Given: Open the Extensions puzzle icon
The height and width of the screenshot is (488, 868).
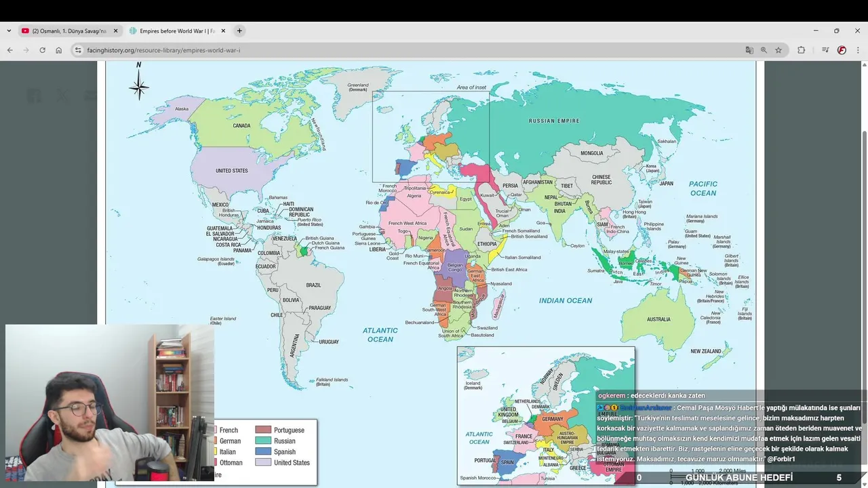Looking at the screenshot, I should (x=801, y=50).
